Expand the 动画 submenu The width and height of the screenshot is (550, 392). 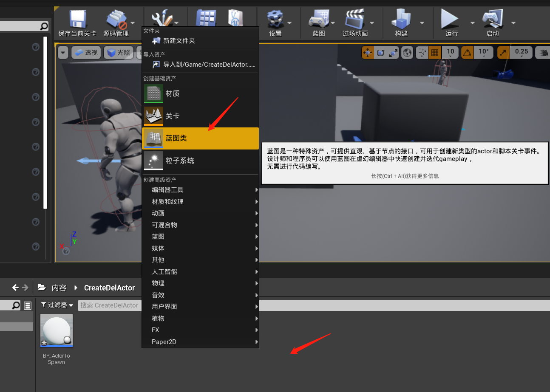158,213
